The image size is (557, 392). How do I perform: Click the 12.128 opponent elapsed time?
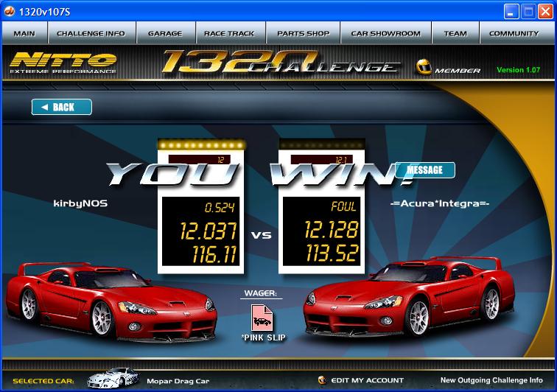click(331, 230)
